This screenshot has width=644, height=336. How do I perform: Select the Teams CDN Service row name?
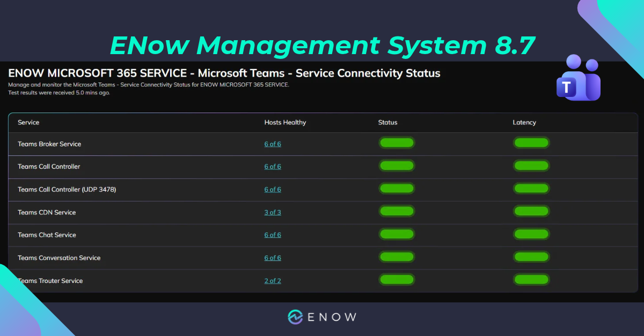pyautogui.click(x=47, y=213)
